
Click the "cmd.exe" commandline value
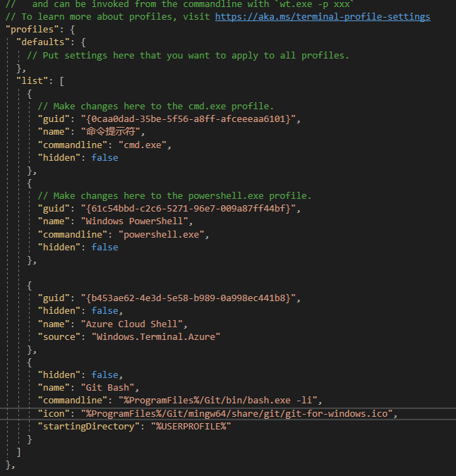tap(143, 145)
